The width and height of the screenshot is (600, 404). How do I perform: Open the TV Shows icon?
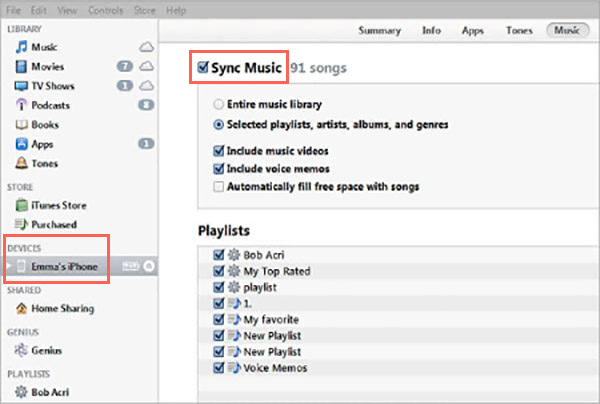point(21,86)
